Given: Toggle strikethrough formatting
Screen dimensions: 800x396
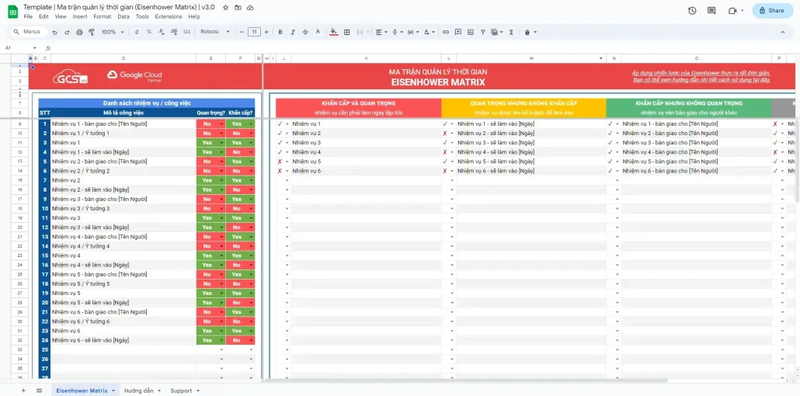Looking at the screenshot, I should [305, 32].
